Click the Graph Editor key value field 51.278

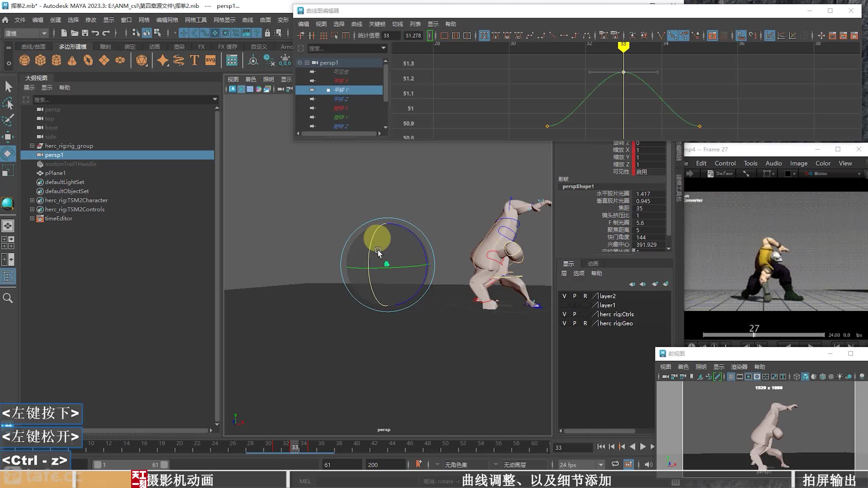413,36
